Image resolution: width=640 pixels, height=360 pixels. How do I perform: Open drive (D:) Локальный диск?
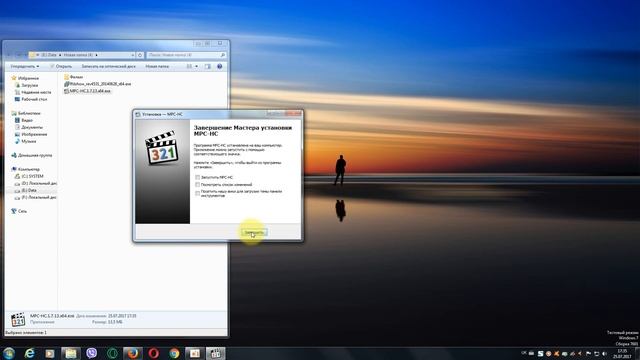coord(36,183)
